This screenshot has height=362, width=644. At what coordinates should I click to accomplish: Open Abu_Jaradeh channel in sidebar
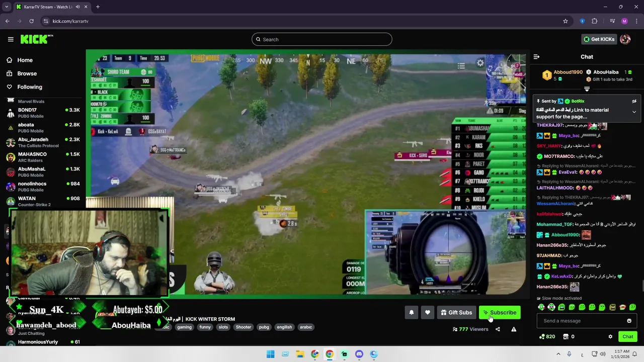[43, 142]
